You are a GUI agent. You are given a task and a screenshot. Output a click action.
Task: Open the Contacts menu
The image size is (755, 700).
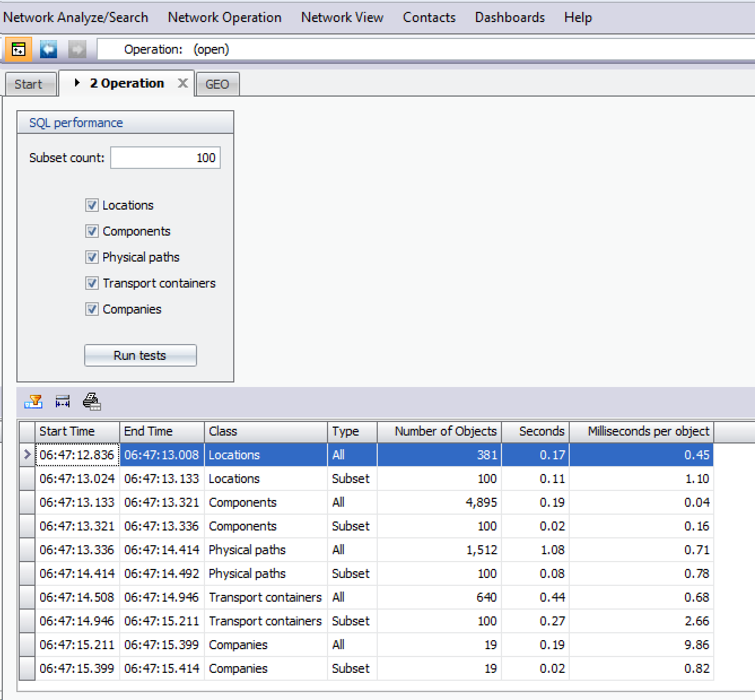(429, 18)
